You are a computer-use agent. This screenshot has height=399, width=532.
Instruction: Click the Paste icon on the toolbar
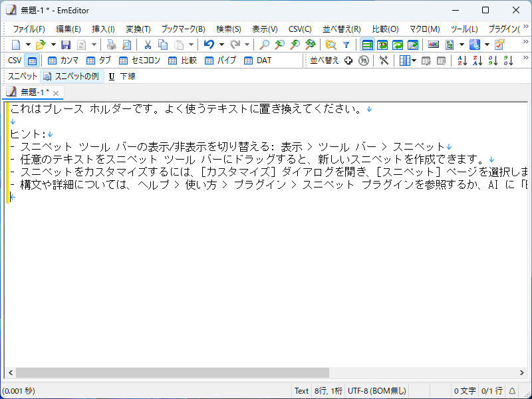(178, 45)
